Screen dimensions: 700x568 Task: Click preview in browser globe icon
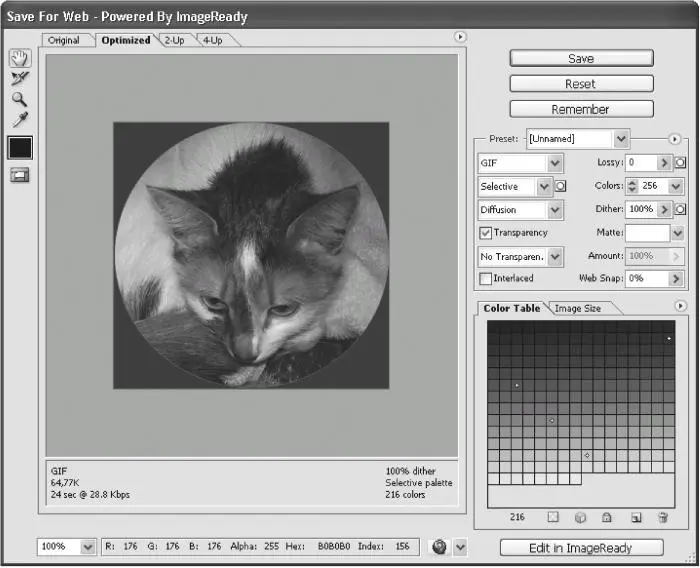click(x=437, y=547)
